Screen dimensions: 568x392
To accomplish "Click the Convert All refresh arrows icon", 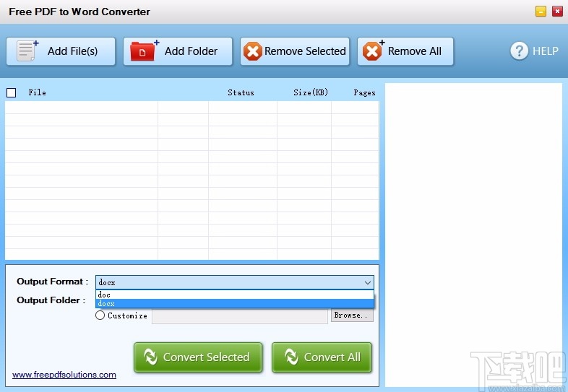I will pos(291,357).
